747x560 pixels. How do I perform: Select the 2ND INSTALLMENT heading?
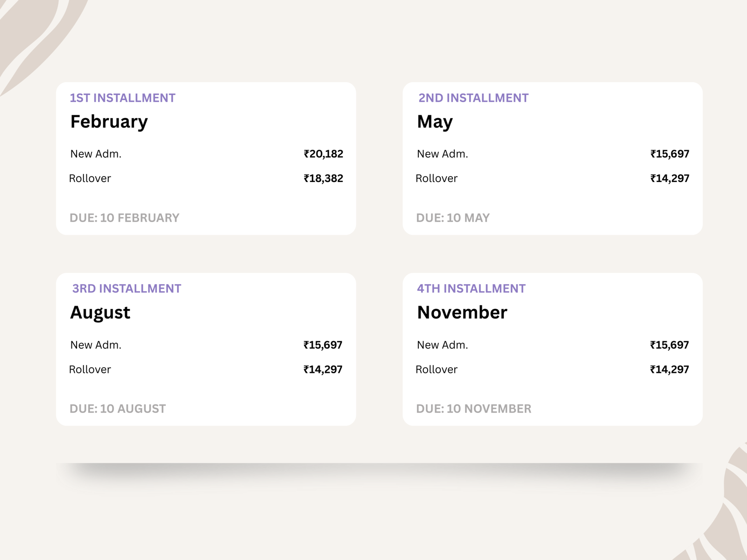click(473, 98)
